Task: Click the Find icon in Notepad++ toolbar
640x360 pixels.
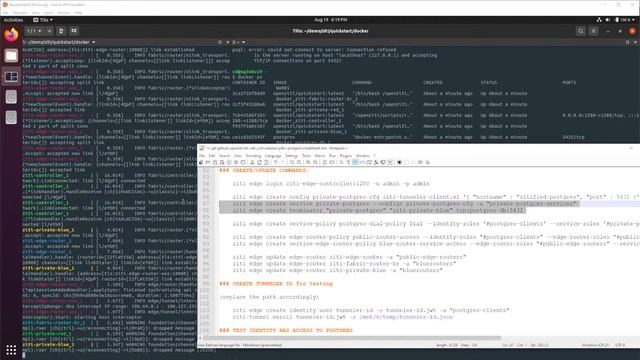Action: point(292,162)
